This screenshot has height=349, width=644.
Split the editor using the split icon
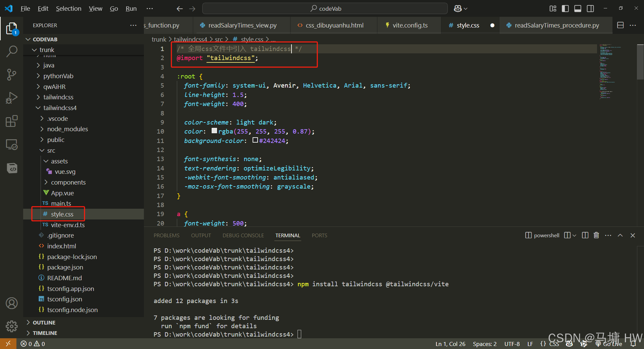620,25
